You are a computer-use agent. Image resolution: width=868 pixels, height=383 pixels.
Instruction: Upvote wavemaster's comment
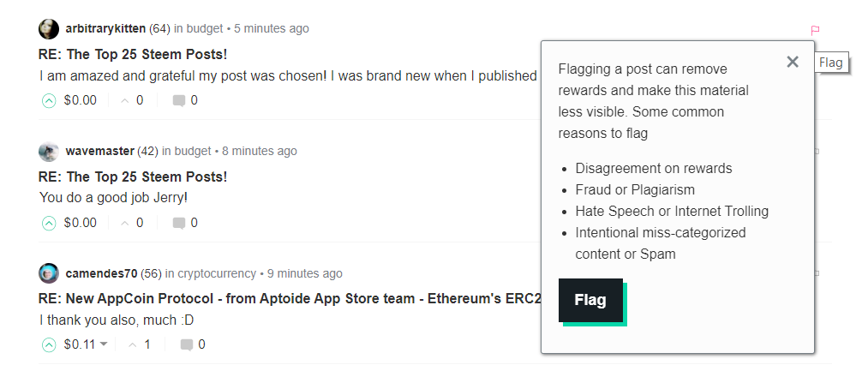49,223
